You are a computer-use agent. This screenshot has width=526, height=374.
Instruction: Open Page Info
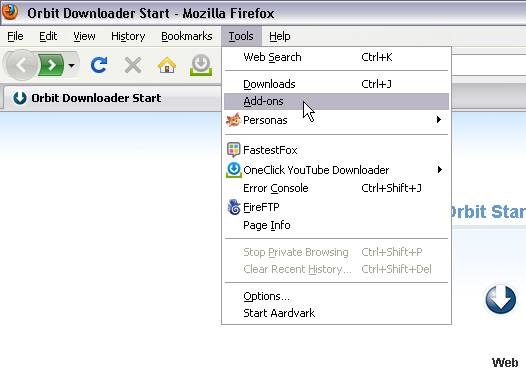click(336, 225)
